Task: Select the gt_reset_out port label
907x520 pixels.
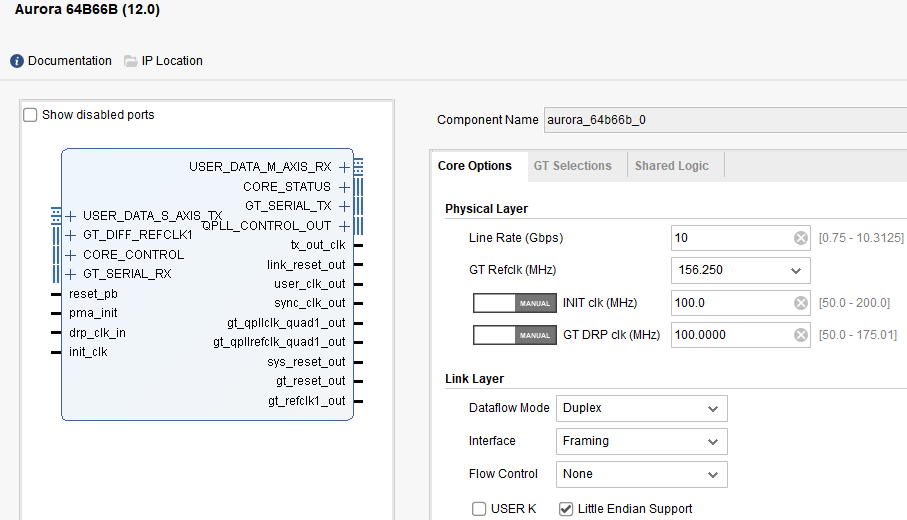Action: [x=311, y=381]
